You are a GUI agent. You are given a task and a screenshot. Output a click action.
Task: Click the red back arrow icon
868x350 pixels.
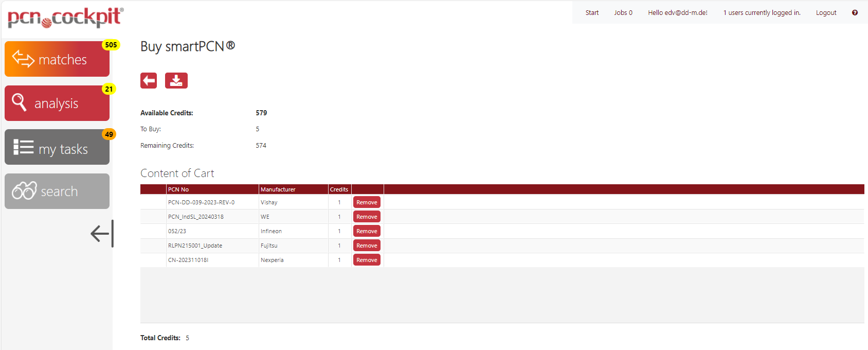(x=149, y=80)
